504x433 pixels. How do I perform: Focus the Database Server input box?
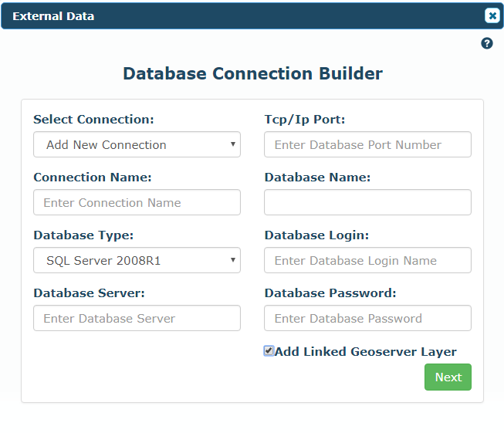(137, 318)
